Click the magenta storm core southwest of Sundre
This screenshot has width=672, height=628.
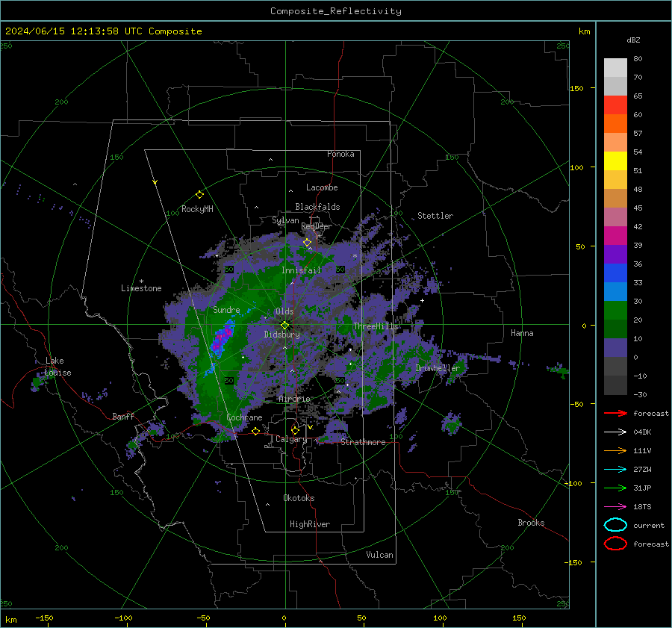click(223, 336)
